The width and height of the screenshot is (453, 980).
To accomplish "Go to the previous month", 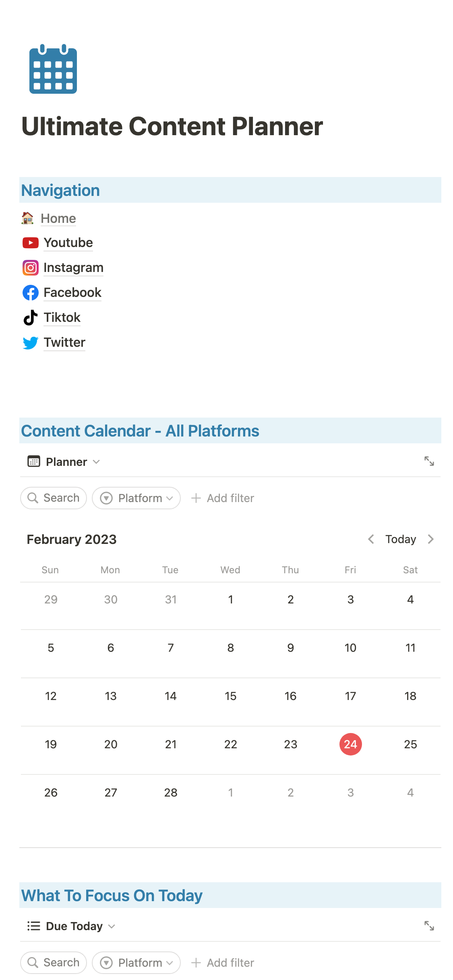I will (371, 539).
